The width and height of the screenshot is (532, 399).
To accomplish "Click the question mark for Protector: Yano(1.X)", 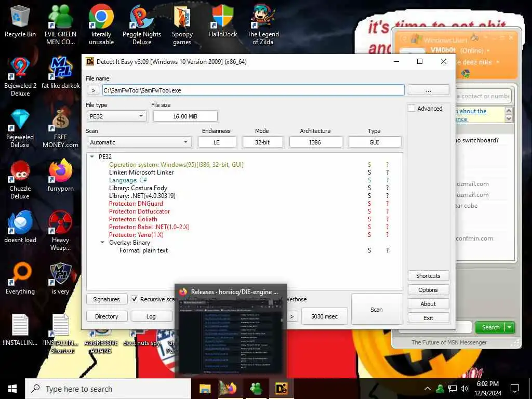I will tap(387, 235).
